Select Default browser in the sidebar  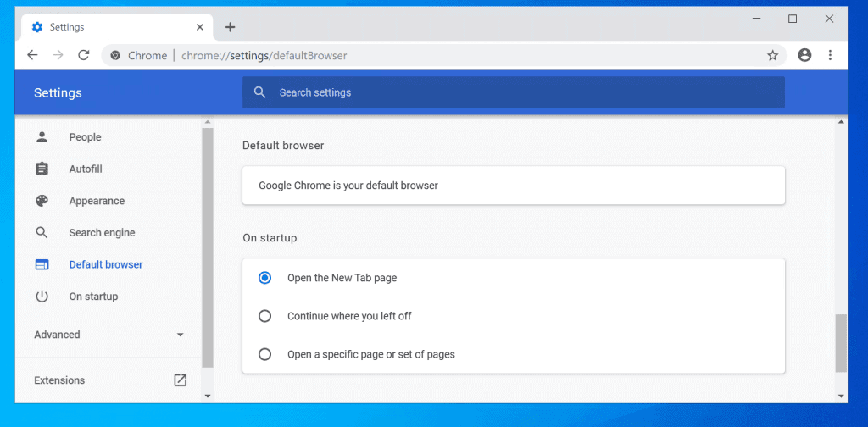click(106, 264)
